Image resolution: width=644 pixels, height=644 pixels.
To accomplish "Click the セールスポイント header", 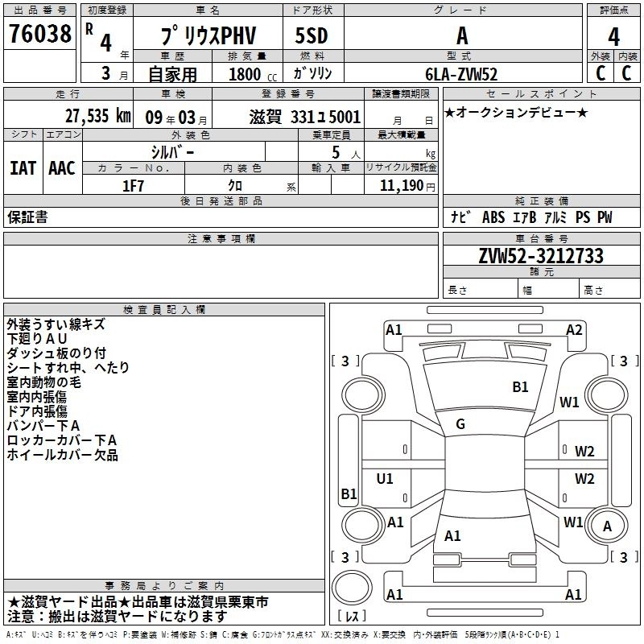I will click(541, 93).
